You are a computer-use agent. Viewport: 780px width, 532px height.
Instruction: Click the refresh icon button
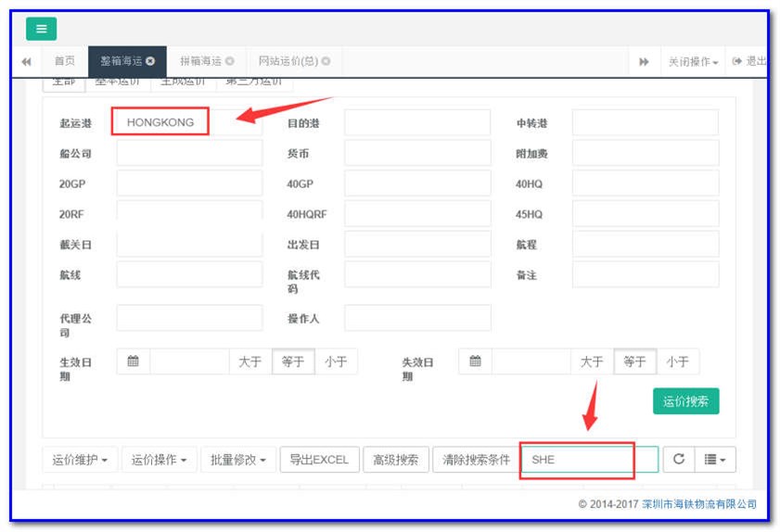[x=679, y=460]
